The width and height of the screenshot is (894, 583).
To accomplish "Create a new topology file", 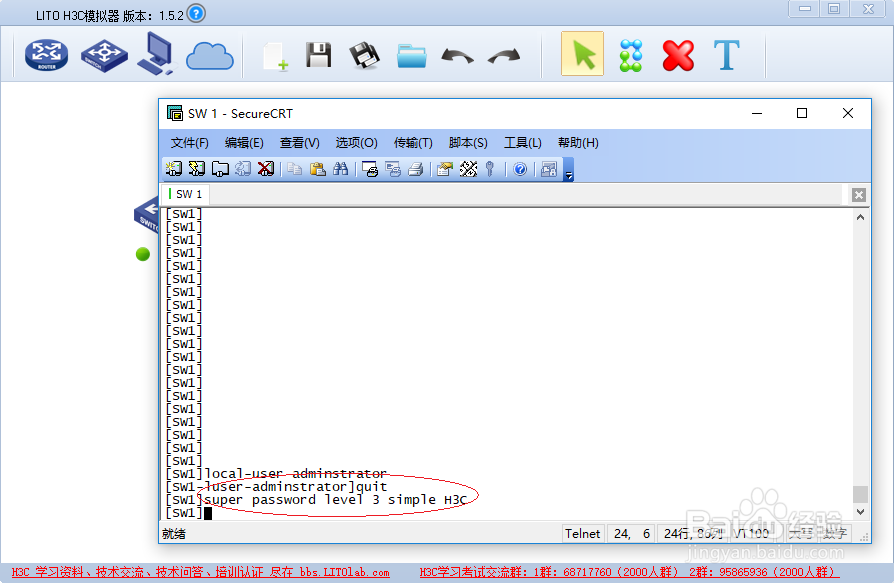I will (275, 56).
